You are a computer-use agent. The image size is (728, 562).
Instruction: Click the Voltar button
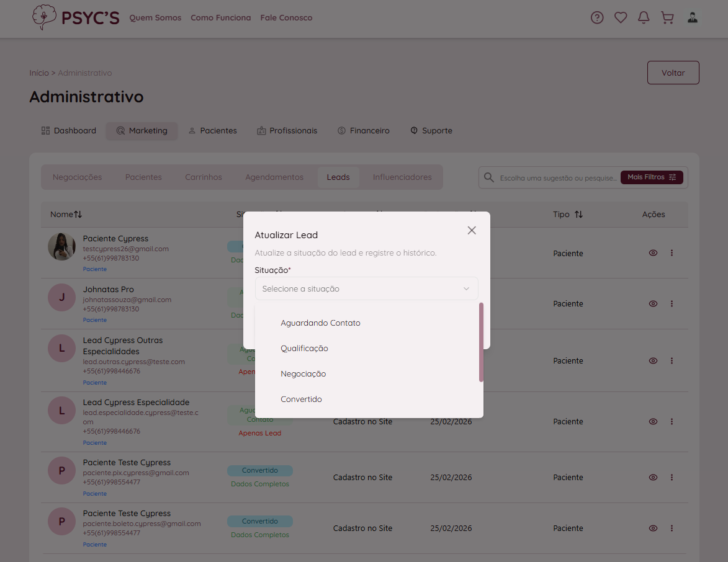pyautogui.click(x=673, y=73)
